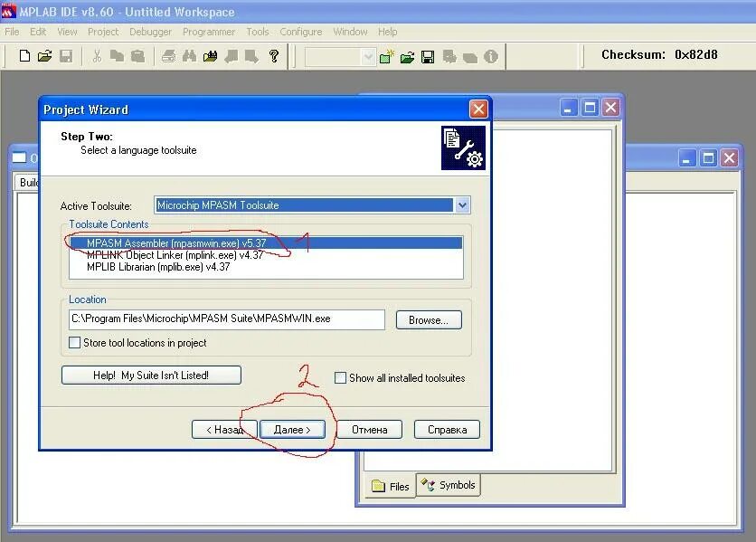Click Help! My Suite Isn't Listed! button
This screenshot has height=542, width=756.
pos(151,375)
